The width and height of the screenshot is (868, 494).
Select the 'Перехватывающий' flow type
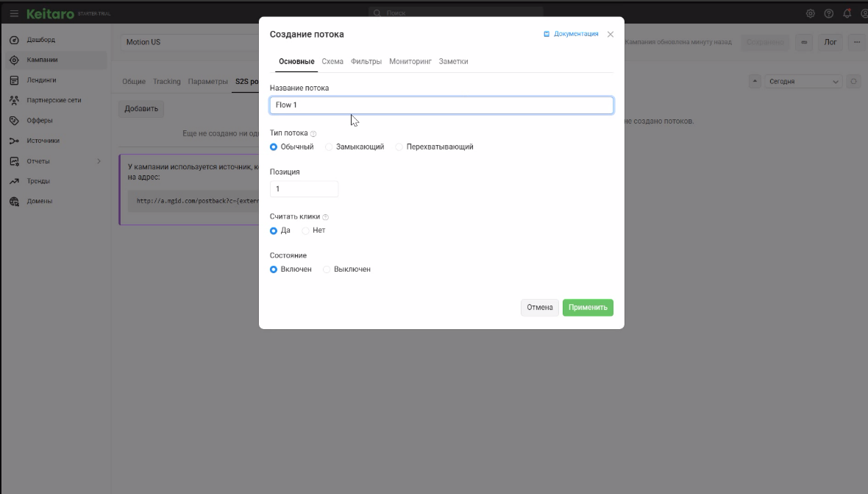click(399, 147)
